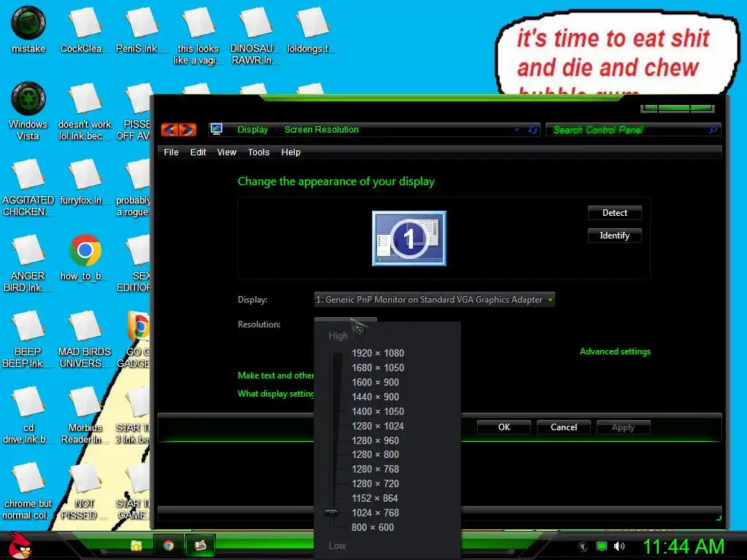Select the BEEP BEEP.lnk desktop file
The width and height of the screenshot is (747, 560).
[28, 338]
